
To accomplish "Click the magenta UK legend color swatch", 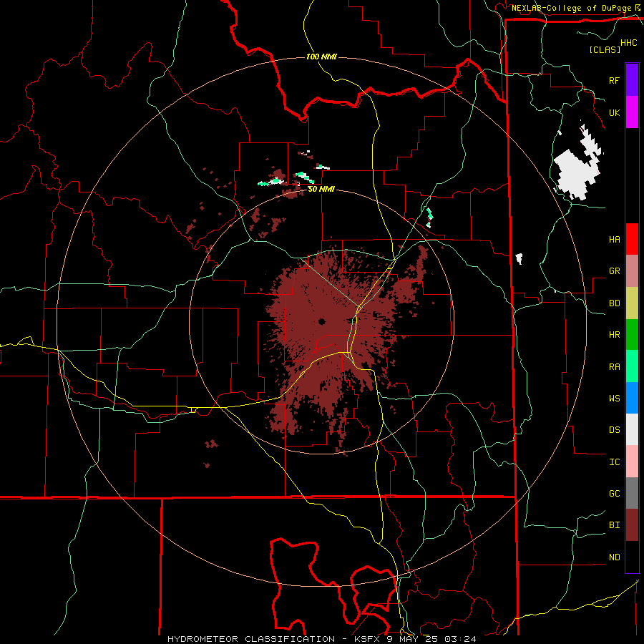I will coord(632,112).
